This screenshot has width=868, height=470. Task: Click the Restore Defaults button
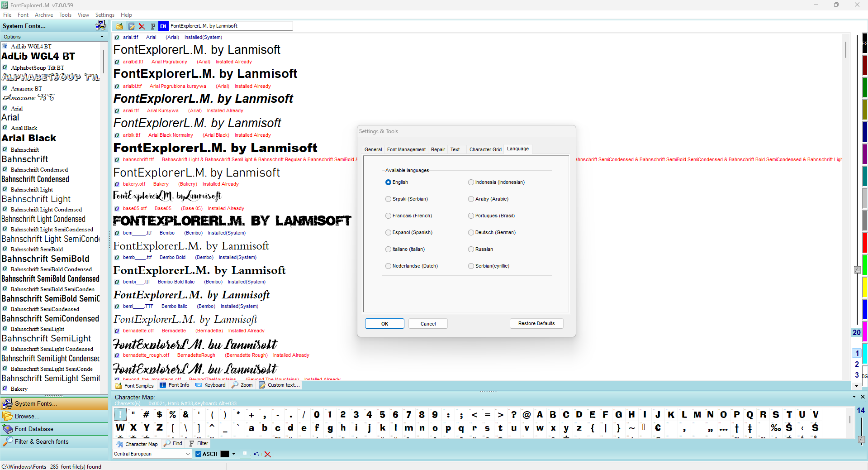[x=536, y=323]
